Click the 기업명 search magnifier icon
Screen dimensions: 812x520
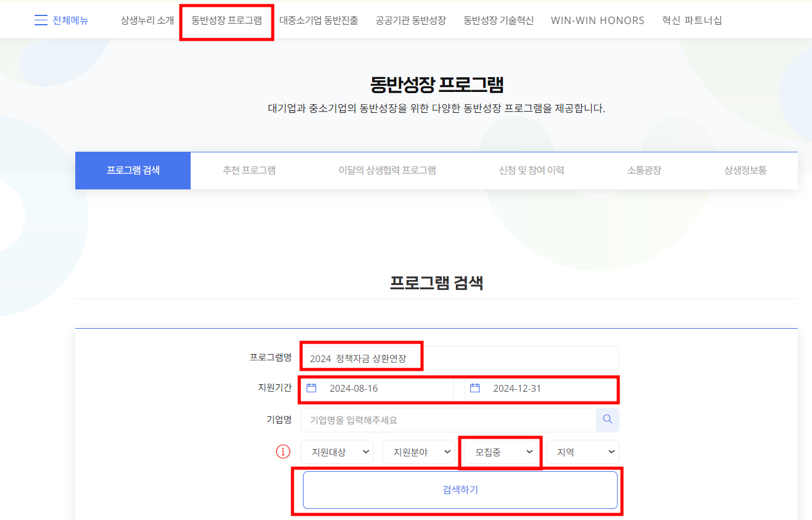pos(607,419)
